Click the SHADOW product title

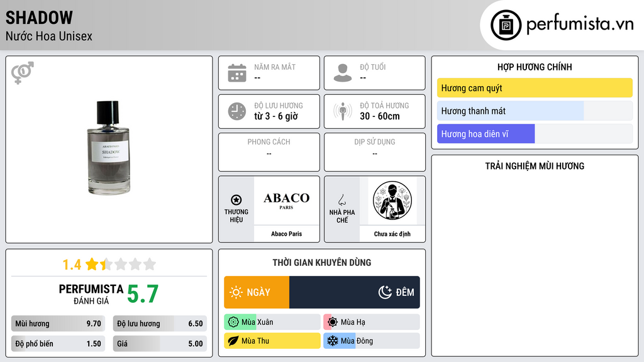(39, 18)
